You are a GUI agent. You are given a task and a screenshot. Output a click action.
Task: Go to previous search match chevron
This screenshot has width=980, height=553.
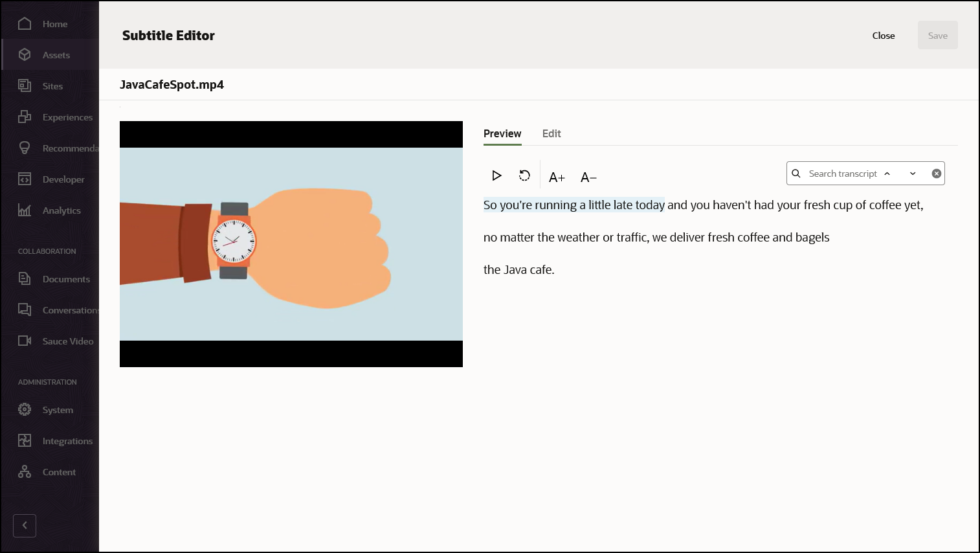point(887,174)
